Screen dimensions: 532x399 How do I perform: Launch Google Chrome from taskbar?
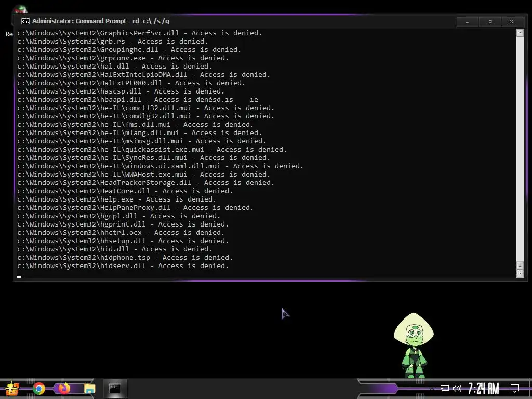[38, 389]
